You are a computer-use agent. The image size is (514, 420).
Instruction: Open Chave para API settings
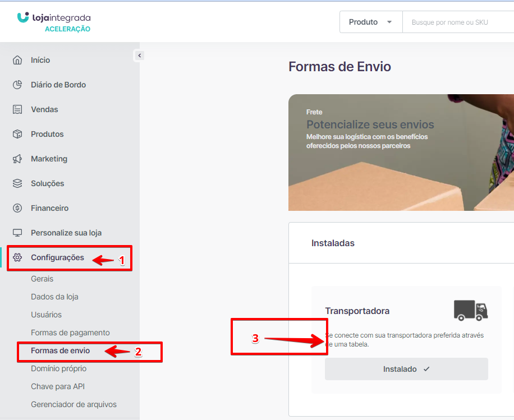[58, 386]
